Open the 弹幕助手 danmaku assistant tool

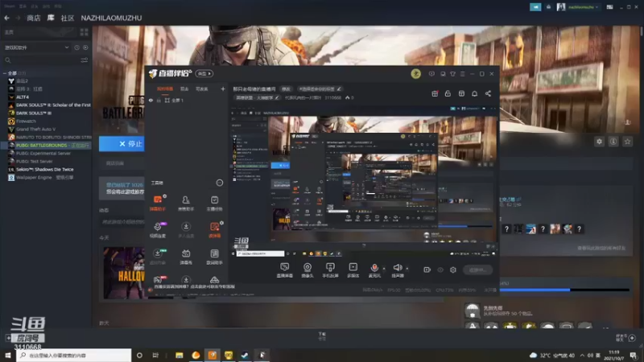tap(158, 203)
